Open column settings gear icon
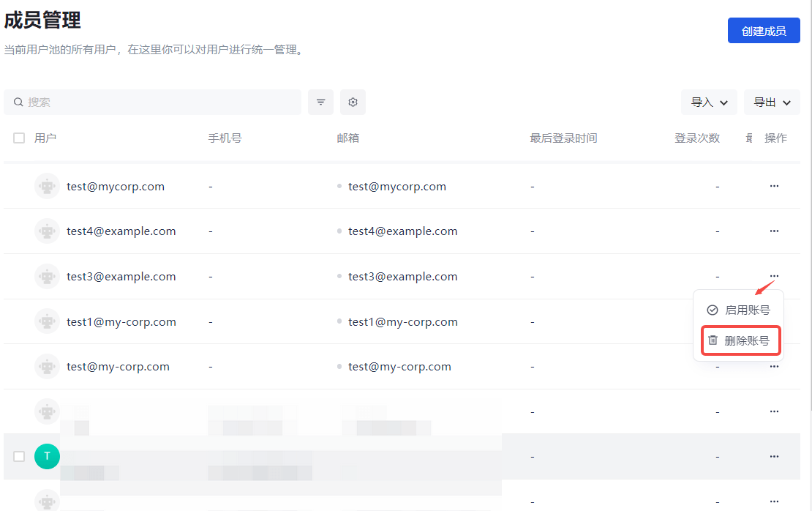 (353, 102)
